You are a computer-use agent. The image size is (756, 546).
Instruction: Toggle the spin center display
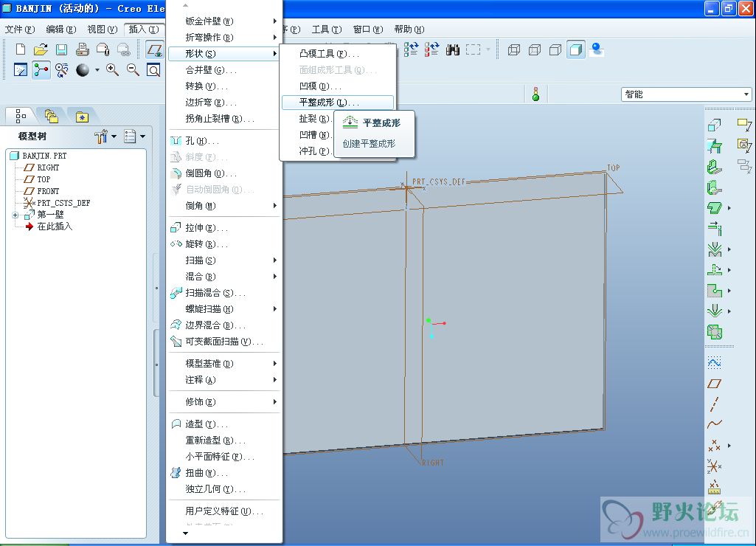point(41,70)
